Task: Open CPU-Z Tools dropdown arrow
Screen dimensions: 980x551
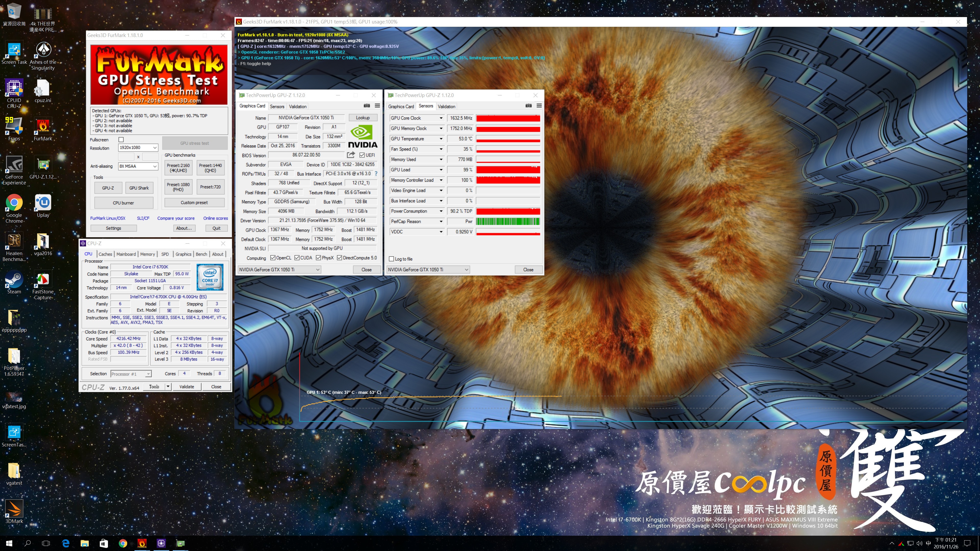Action: pos(168,387)
